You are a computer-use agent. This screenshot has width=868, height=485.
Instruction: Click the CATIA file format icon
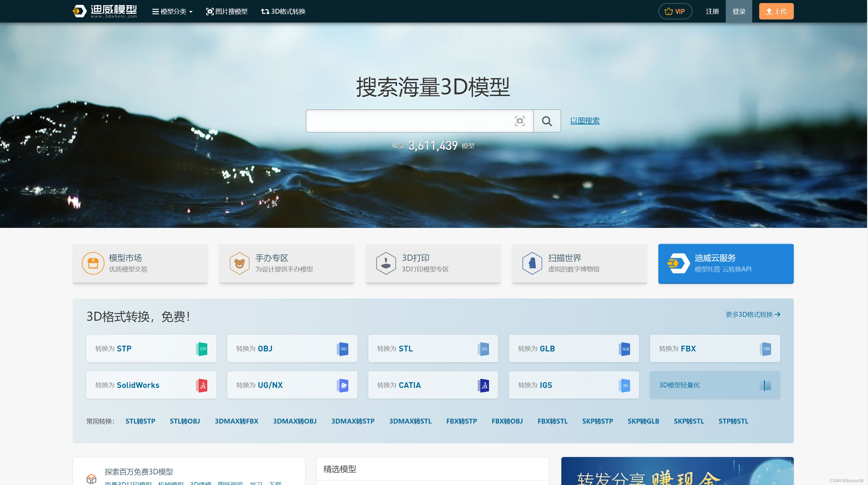click(x=483, y=385)
